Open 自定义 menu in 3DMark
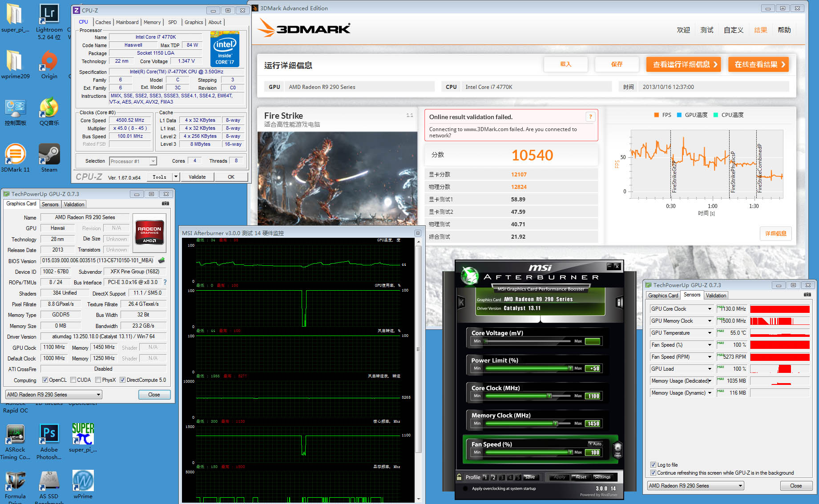This screenshot has height=504, width=819. [734, 30]
